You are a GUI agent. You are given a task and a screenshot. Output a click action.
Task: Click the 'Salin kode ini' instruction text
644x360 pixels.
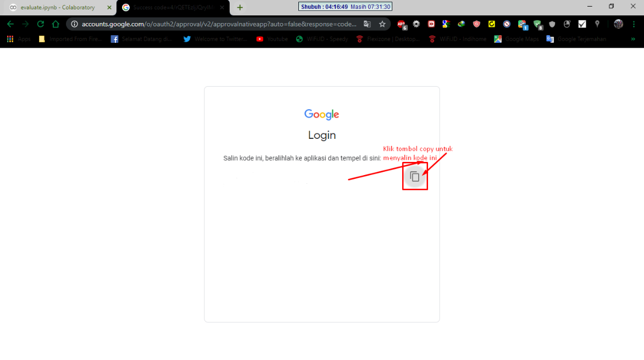[x=302, y=158]
